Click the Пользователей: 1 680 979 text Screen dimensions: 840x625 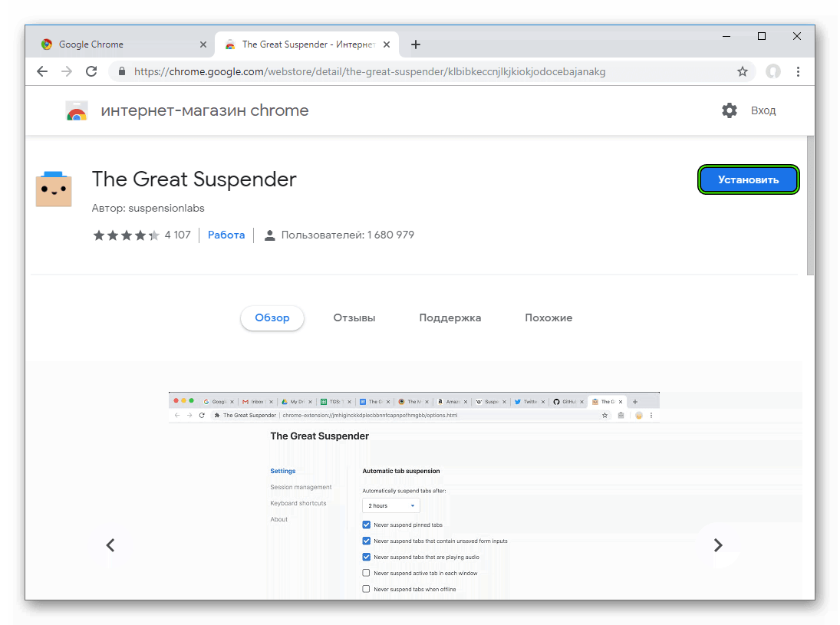coord(348,235)
